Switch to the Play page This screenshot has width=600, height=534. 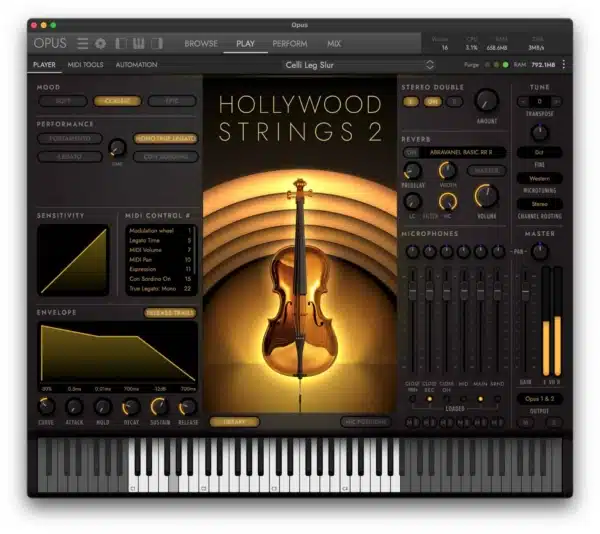pyautogui.click(x=245, y=44)
